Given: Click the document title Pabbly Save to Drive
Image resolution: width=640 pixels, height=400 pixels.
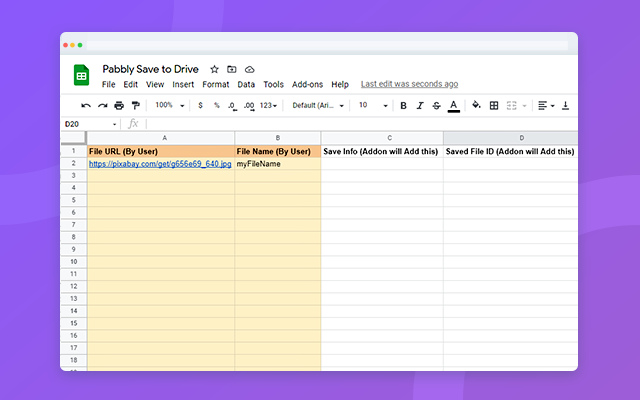Looking at the screenshot, I should coord(151,69).
